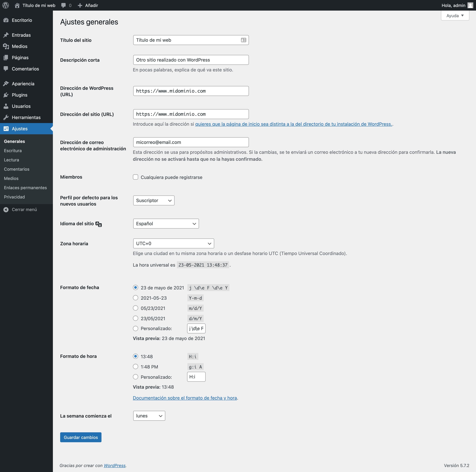
Task: Click Versión 5.7.2 text in footer
Action: (x=456, y=465)
